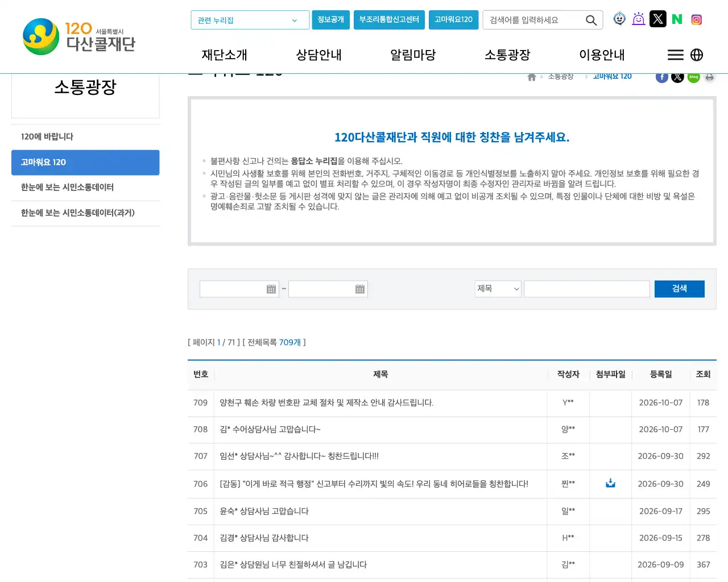
Task: Click the keyword input next to 제목
Action: 587,289
